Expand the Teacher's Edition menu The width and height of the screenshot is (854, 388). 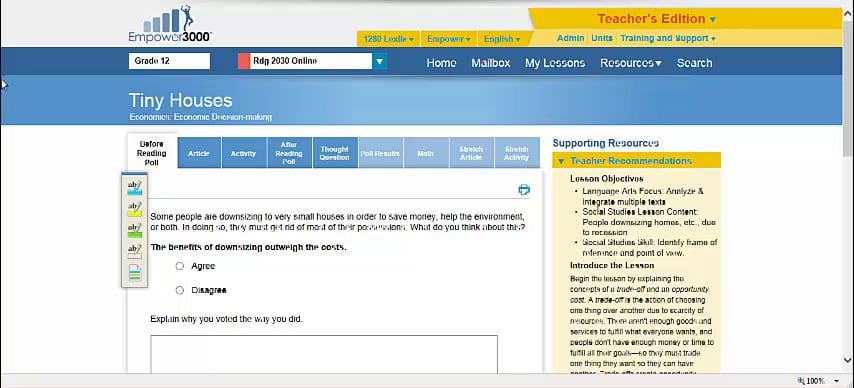coord(656,19)
